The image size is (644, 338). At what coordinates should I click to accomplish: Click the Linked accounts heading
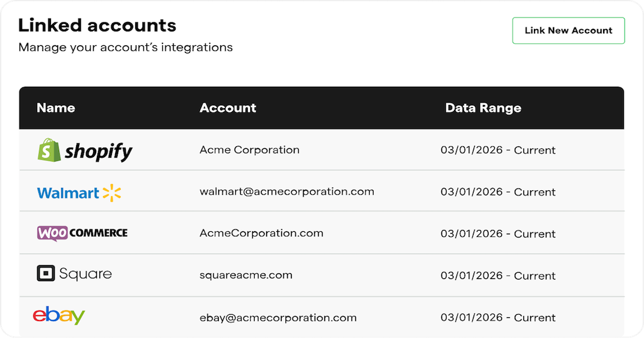coord(97,26)
